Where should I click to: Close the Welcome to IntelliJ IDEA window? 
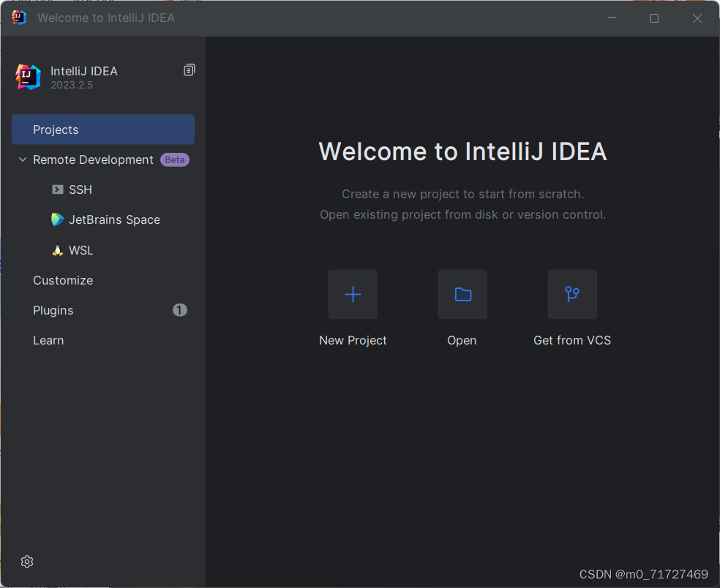(x=697, y=18)
